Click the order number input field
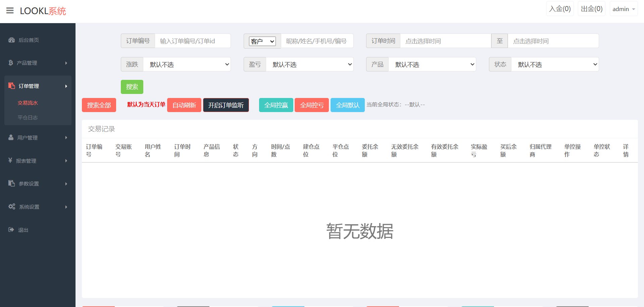This screenshot has height=307, width=644. tap(193, 41)
